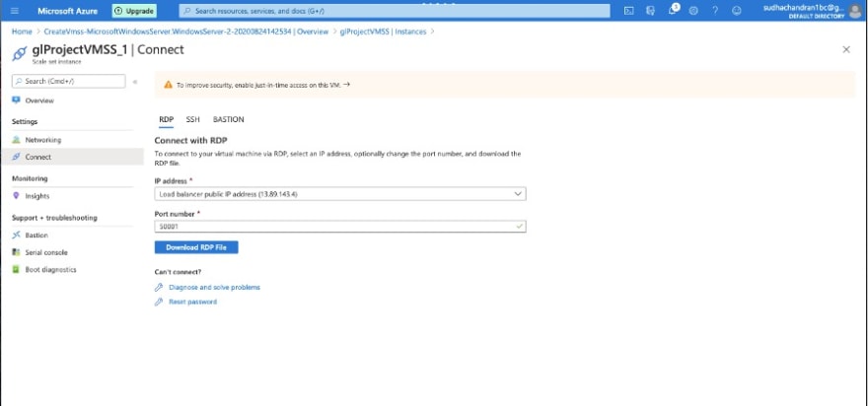Click the Serial console icon
The width and height of the screenshot is (868, 406).
pos(16,252)
